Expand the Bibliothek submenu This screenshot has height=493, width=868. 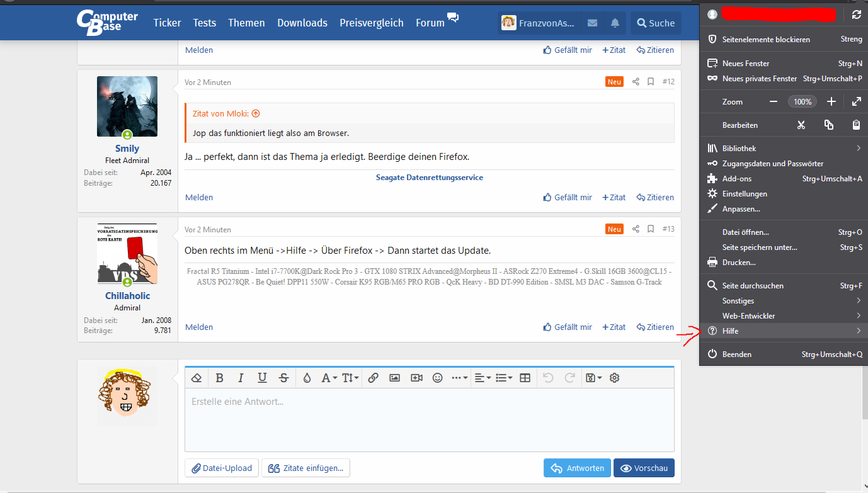pyautogui.click(x=784, y=149)
